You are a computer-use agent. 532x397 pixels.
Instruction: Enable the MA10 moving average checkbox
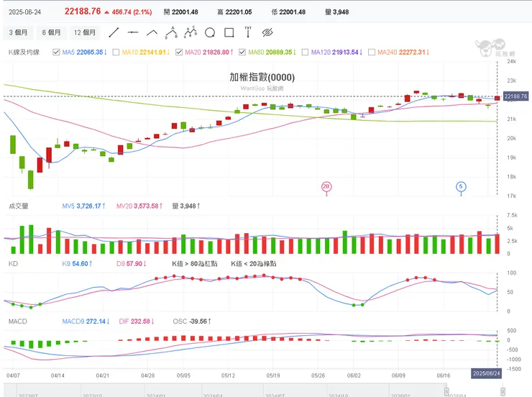(x=116, y=53)
